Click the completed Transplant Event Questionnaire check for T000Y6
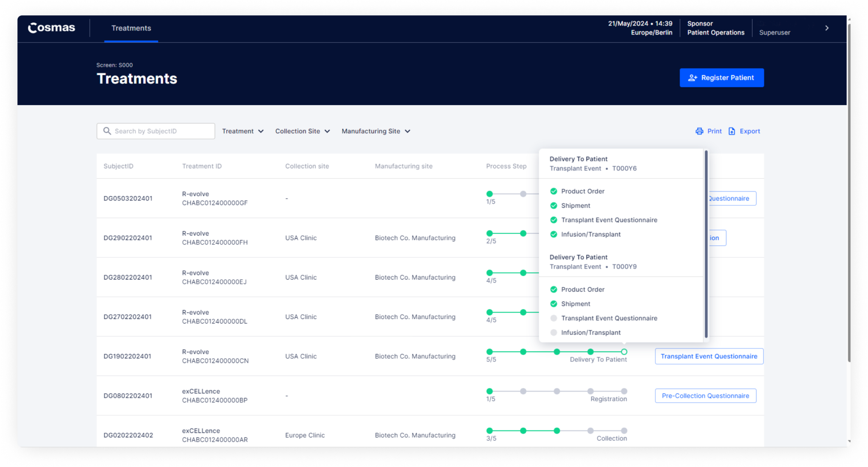The image size is (868, 467). pos(554,220)
